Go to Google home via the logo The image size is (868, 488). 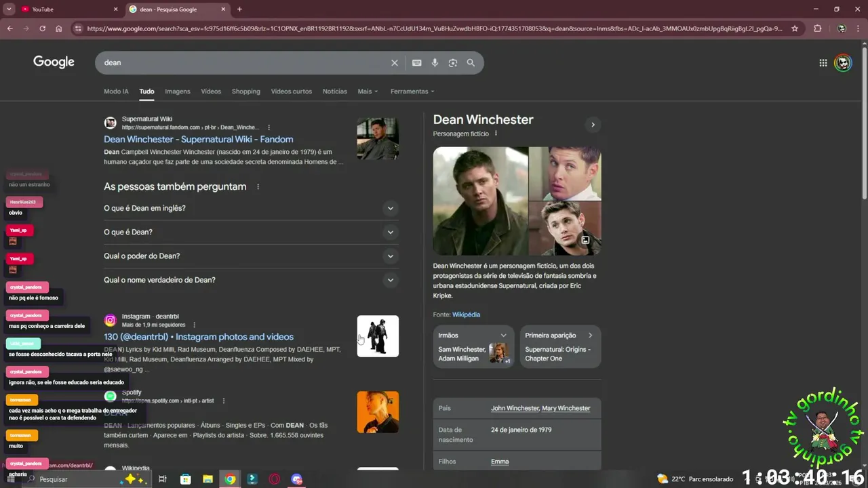click(54, 62)
